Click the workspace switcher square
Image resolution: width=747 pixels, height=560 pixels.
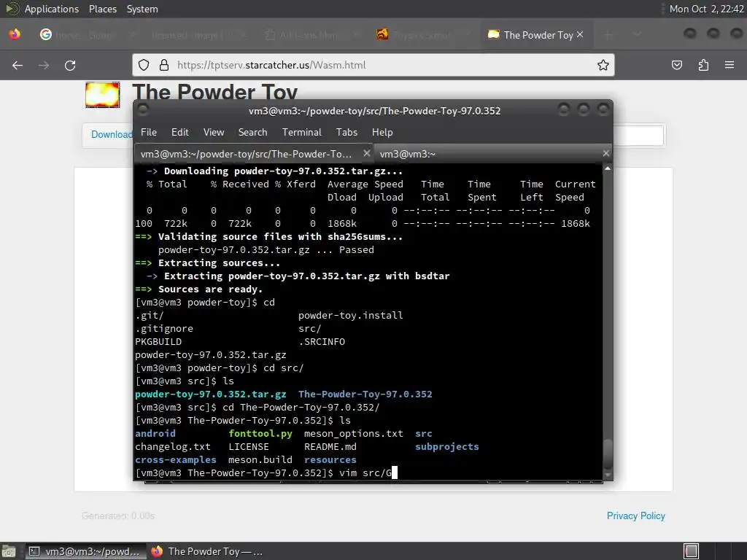[x=692, y=551]
